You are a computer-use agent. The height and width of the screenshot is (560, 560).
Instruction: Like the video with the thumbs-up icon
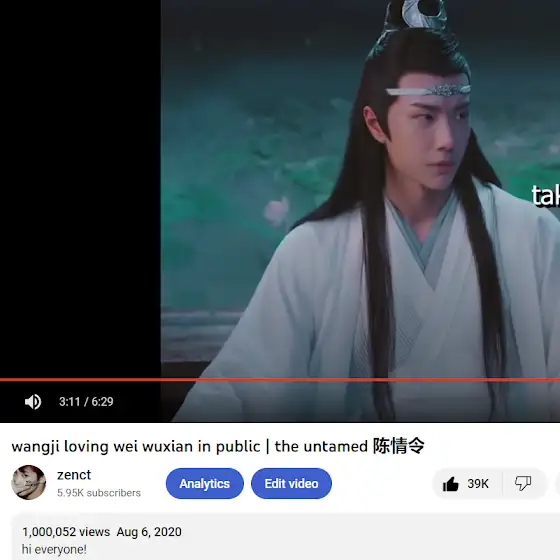click(x=451, y=484)
